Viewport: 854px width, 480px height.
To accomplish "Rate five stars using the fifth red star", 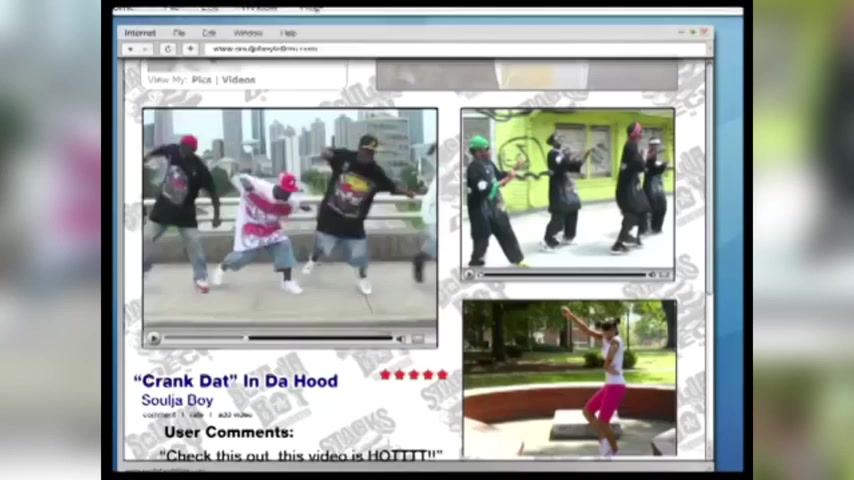I will 442,374.
